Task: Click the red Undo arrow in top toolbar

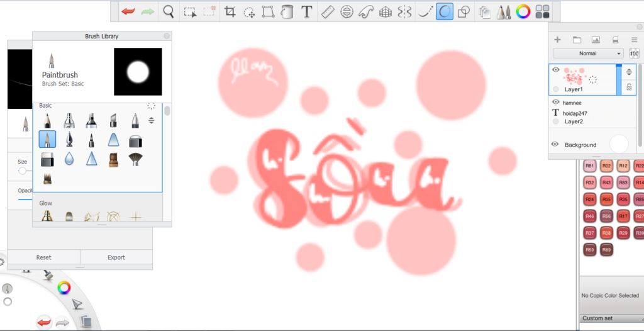Action: 128,11
